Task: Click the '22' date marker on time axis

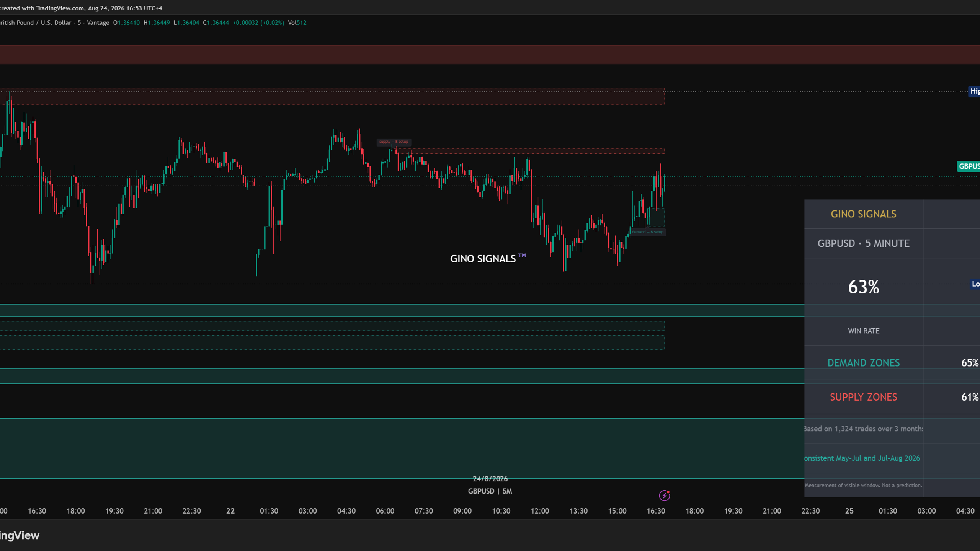Action: pyautogui.click(x=230, y=511)
